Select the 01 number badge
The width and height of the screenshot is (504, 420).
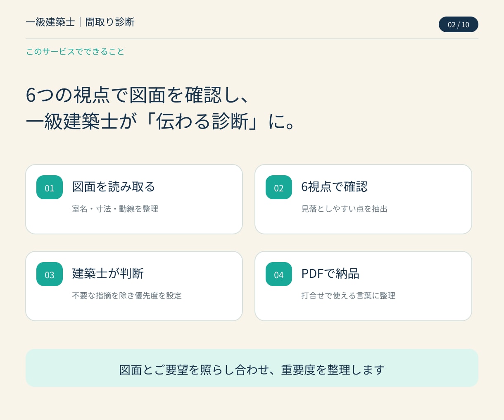(50, 187)
